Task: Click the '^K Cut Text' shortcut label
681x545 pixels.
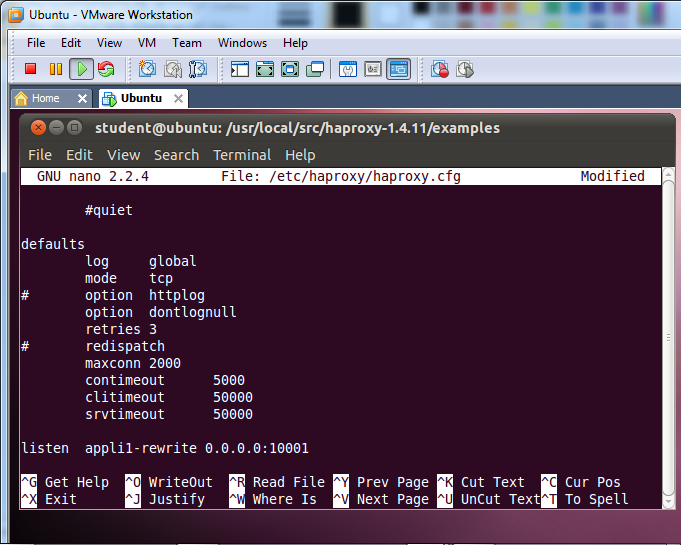Action: 481,482
